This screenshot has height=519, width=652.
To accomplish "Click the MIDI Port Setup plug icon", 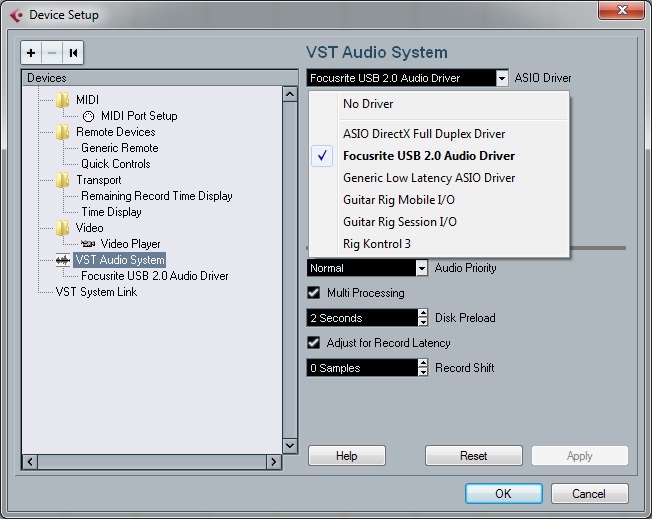I will 88,116.
